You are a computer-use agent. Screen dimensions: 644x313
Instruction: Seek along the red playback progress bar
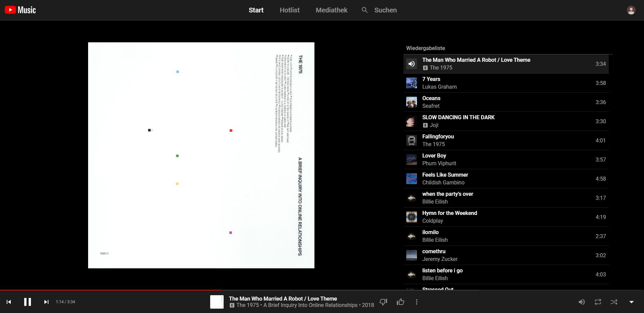tap(322, 290)
